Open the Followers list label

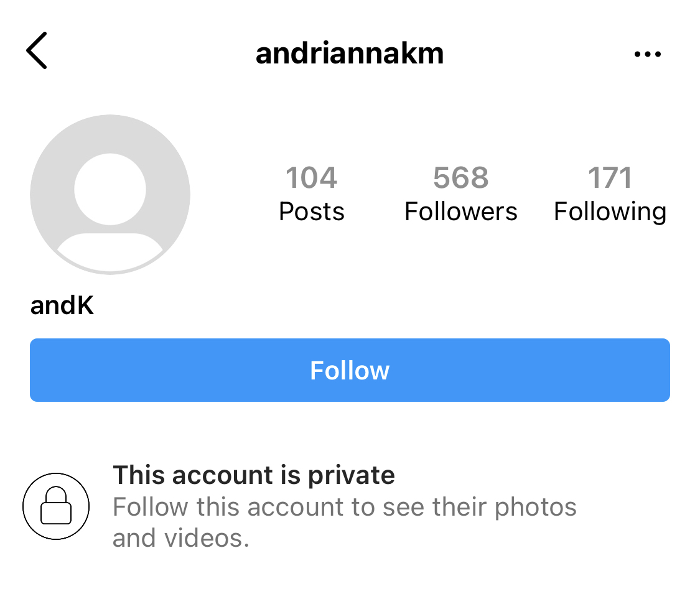tap(460, 212)
